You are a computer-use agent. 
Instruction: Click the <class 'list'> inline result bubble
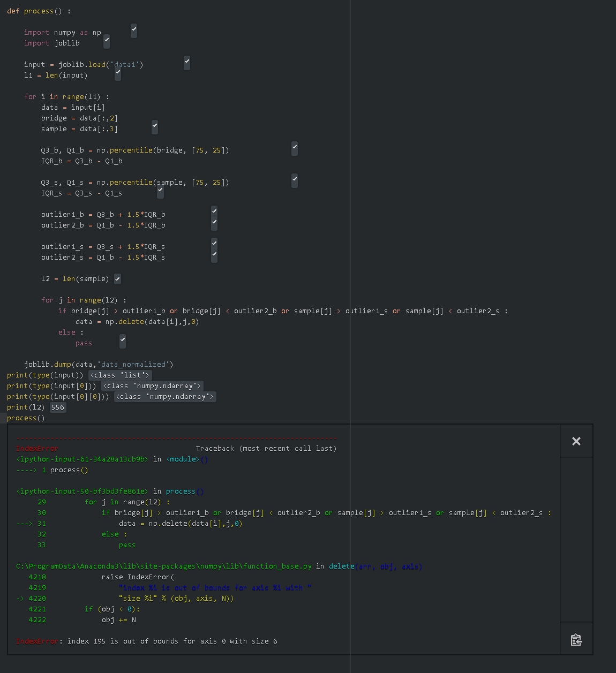click(120, 375)
